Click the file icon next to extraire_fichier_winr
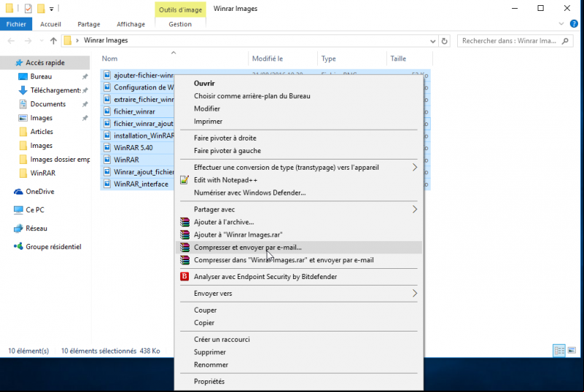 (107, 99)
